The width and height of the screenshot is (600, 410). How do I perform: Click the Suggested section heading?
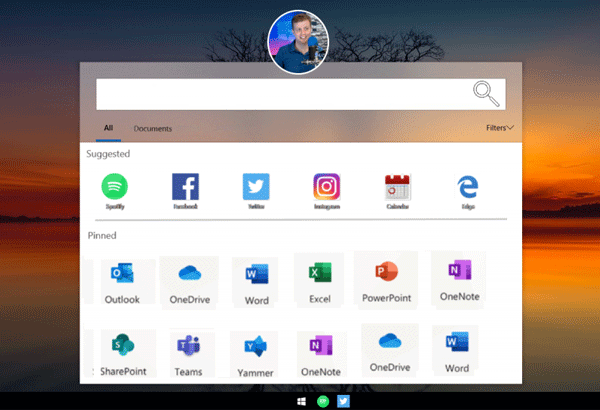pos(108,154)
